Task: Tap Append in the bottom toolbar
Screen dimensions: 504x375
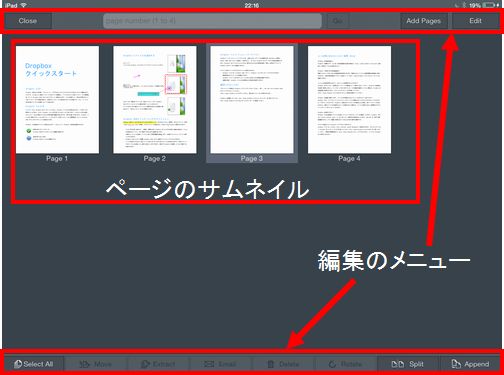Action: click(x=470, y=364)
